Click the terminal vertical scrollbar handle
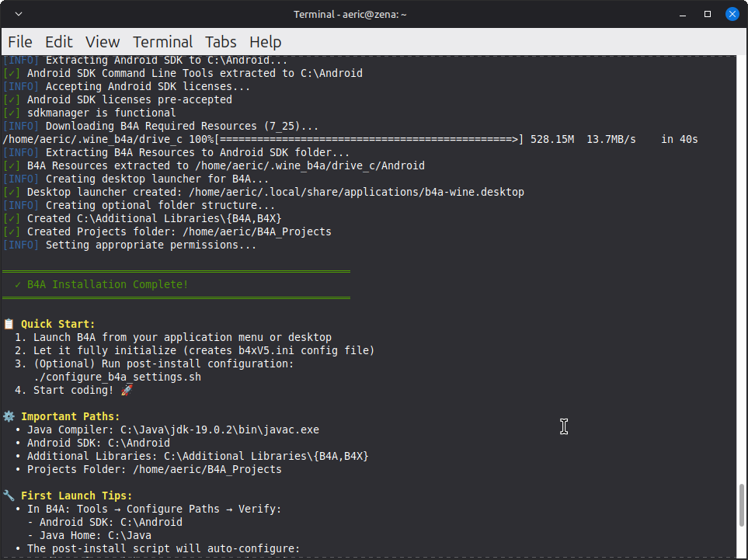748x560 pixels. point(741,504)
